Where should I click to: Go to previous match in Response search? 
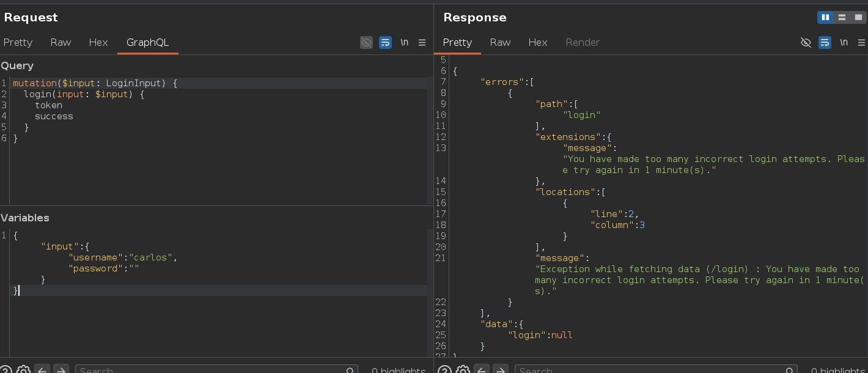481,370
